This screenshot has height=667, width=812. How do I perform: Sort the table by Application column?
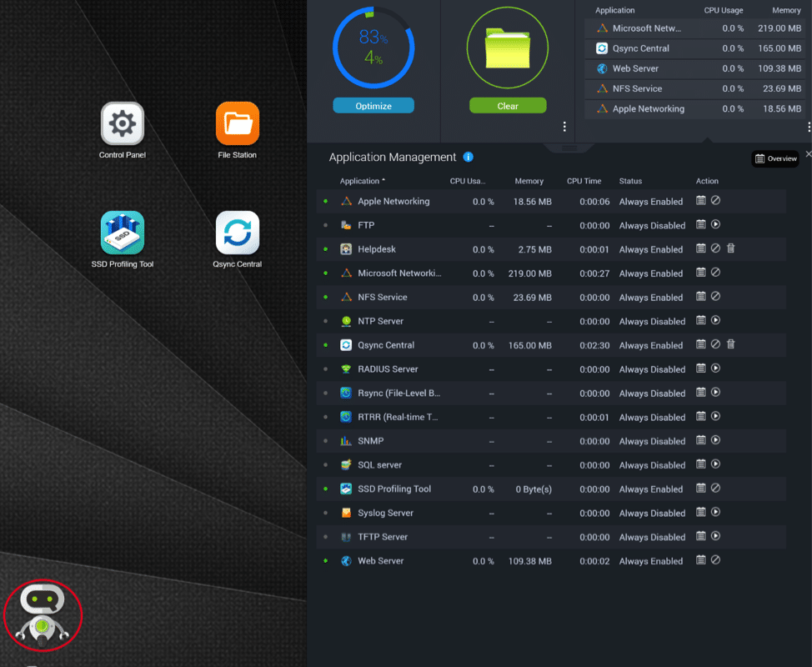362,181
